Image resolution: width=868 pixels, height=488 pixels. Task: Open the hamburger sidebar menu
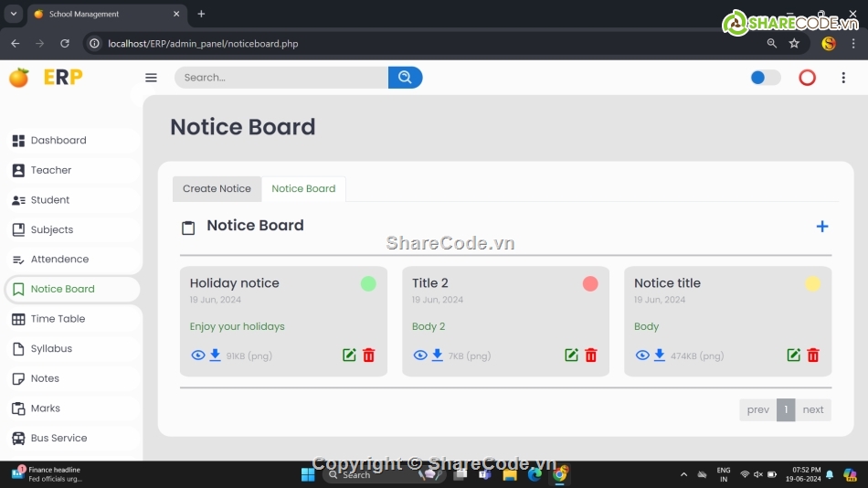pyautogui.click(x=152, y=78)
